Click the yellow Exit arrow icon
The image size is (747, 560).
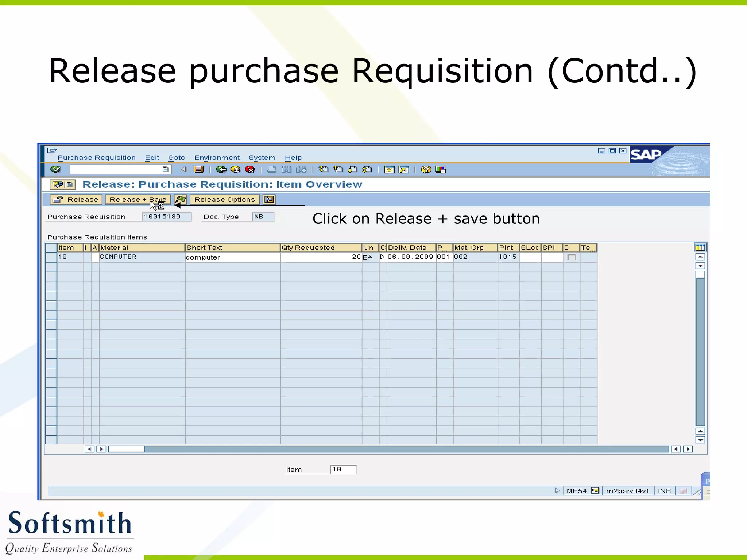pos(236,169)
